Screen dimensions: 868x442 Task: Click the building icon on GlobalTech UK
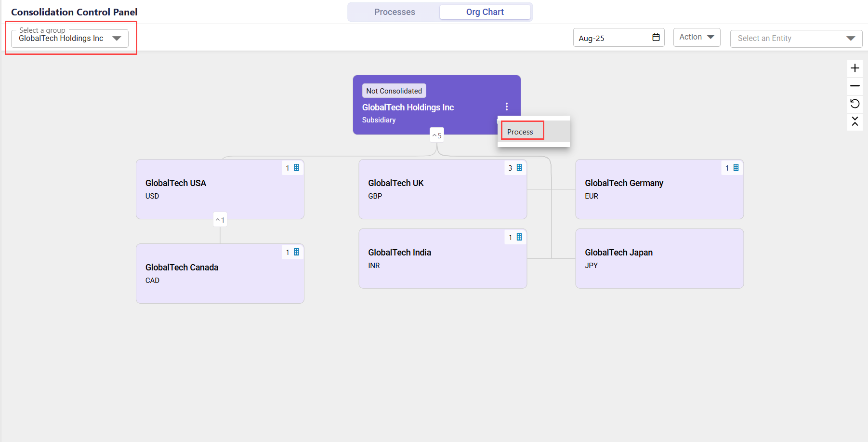click(519, 168)
